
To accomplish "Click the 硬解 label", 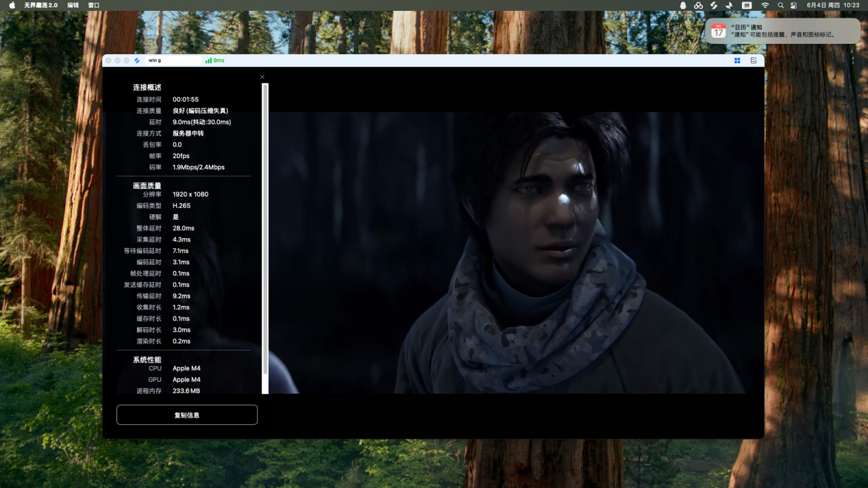I will 156,217.
